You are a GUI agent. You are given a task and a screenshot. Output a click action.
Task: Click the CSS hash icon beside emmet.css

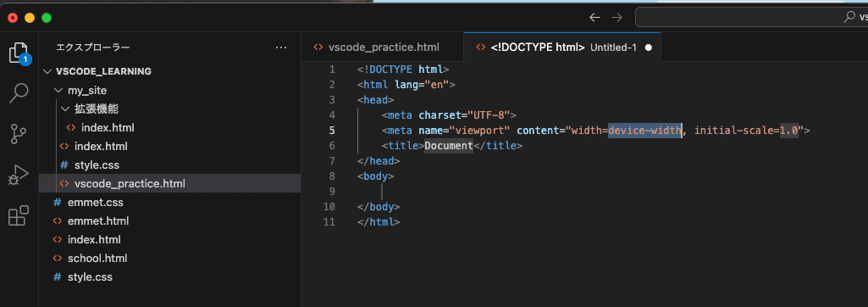pos(57,203)
